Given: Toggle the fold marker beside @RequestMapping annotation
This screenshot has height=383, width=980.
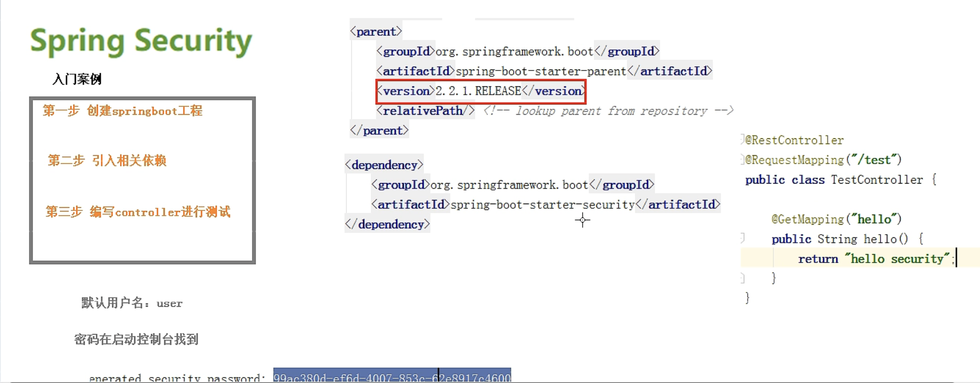Looking at the screenshot, I should click(x=742, y=159).
